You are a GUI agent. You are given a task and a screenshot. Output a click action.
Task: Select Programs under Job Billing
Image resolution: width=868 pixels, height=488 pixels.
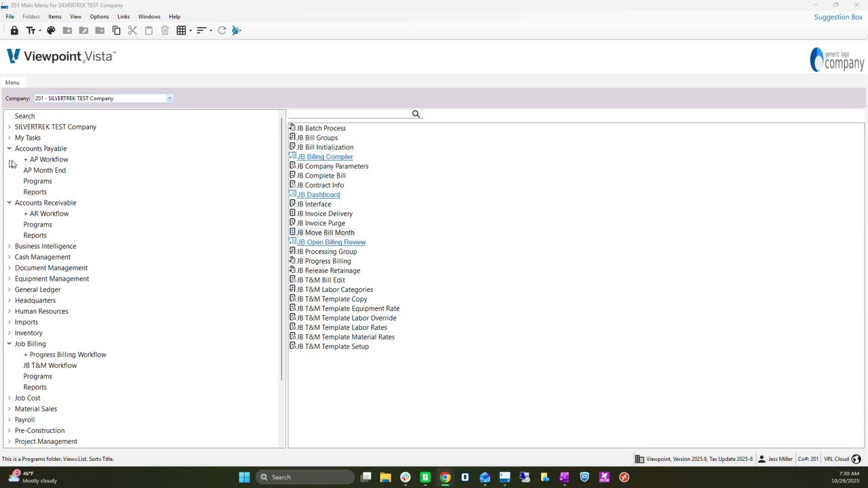pos(38,376)
